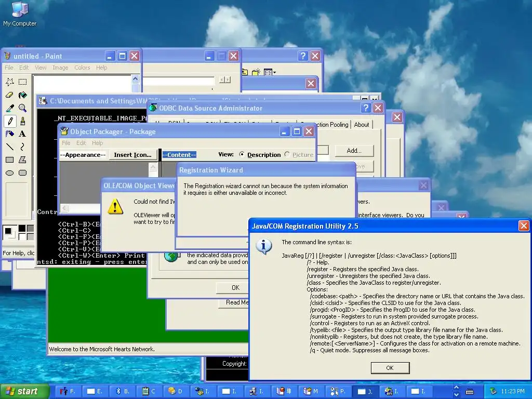The width and height of the screenshot is (532, 399).
Task: Pick the black color swatch in Paint palette
Action: coord(22,229)
